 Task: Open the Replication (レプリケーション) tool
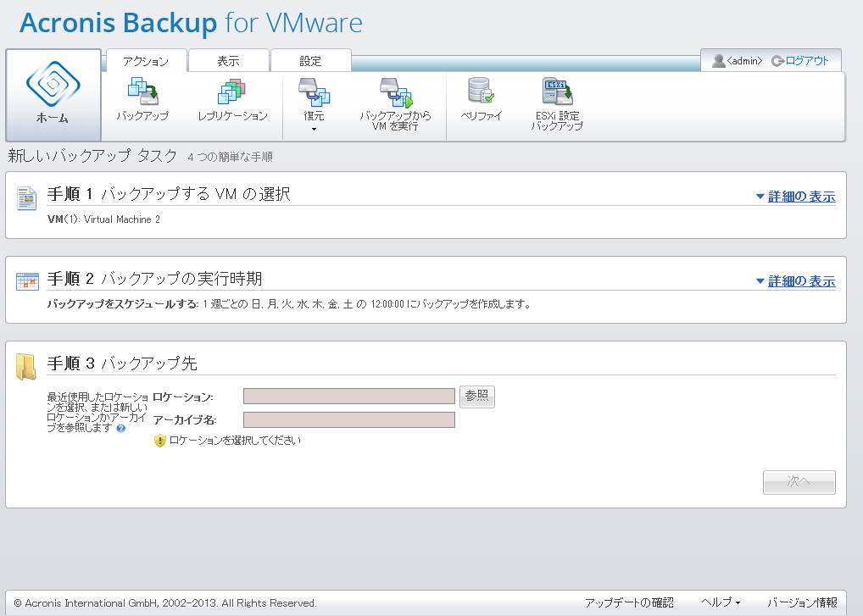point(232,92)
